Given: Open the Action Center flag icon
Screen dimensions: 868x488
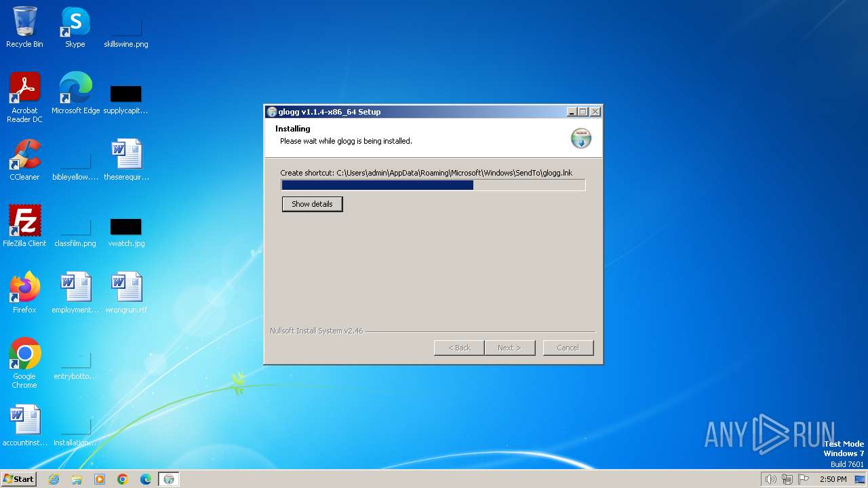Looking at the screenshot, I should click(804, 479).
